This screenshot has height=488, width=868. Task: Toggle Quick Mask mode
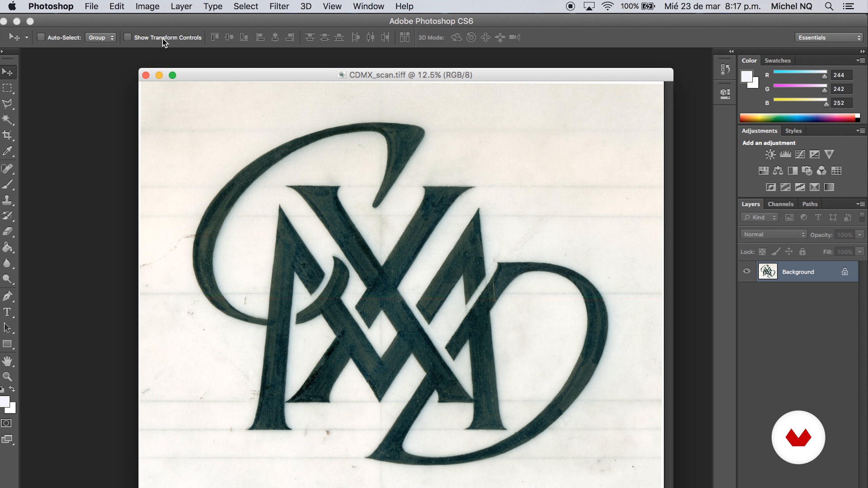[6, 423]
